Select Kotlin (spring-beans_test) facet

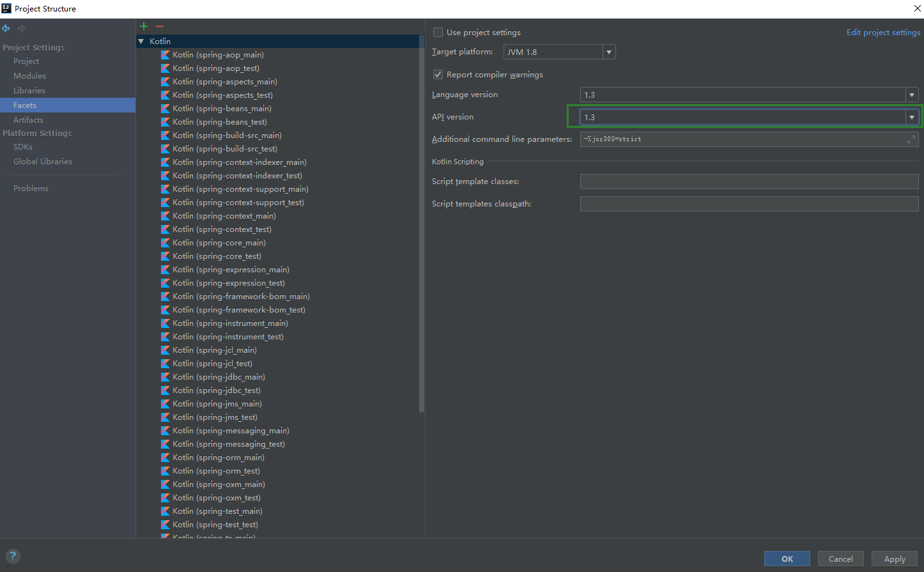(x=220, y=122)
